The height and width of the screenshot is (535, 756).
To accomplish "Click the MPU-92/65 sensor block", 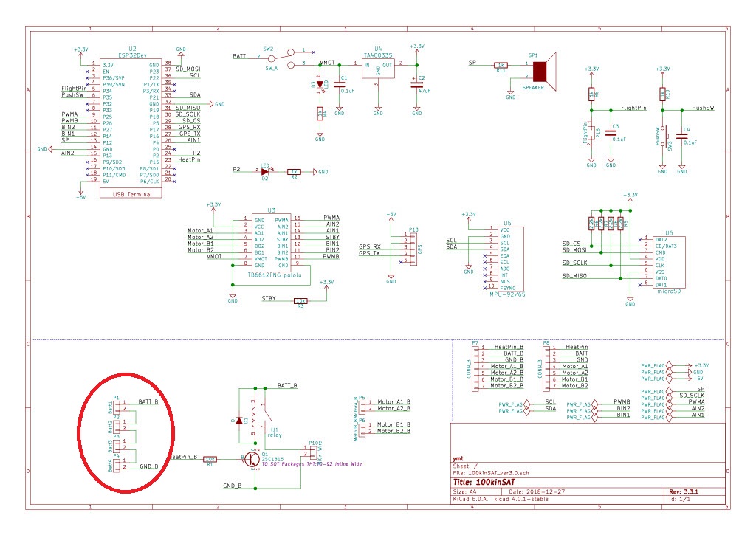I will [x=506, y=258].
